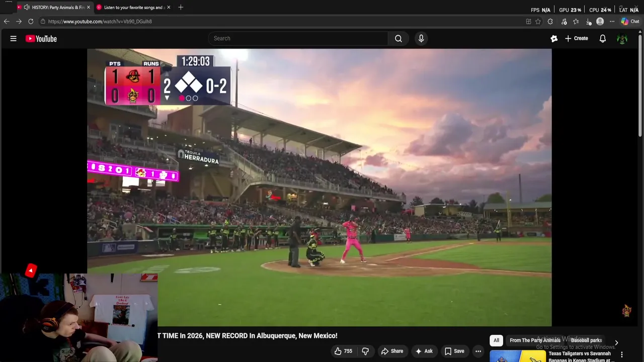This screenshot has width=644, height=362.
Task: Click the address bar URL
Action: [x=100, y=22]
